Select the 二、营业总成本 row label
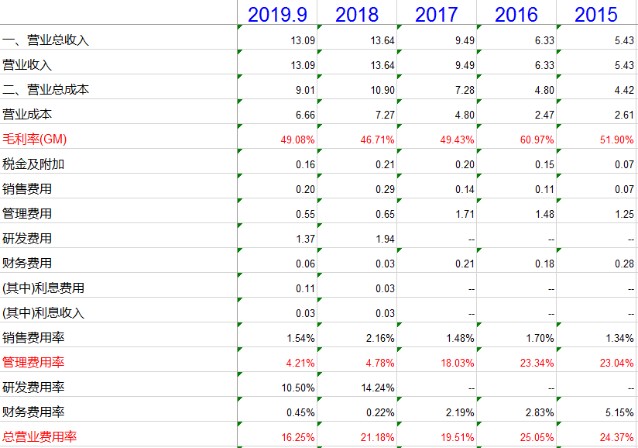638x448 pixels. (46, 89)
